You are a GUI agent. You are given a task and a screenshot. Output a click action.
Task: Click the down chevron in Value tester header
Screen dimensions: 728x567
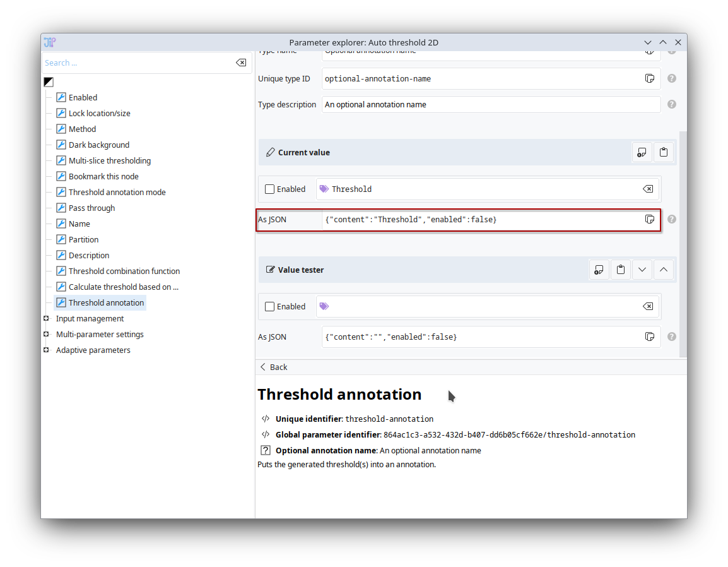pos(642,270)
